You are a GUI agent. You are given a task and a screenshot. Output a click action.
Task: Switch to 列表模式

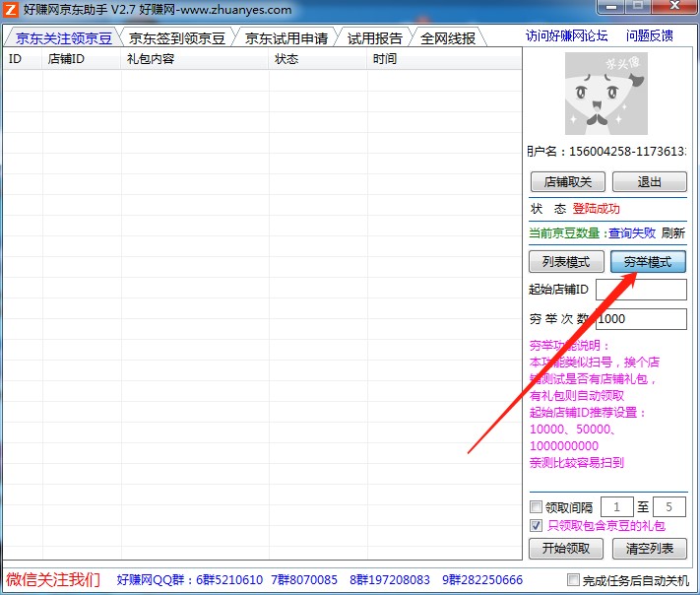[x=566, y=262]
